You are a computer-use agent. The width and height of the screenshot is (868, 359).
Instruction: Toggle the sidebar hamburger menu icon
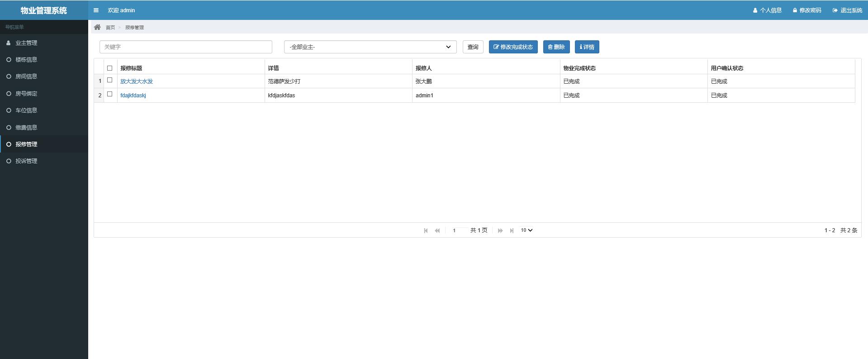pyautogui.click(x=96, y=10)
